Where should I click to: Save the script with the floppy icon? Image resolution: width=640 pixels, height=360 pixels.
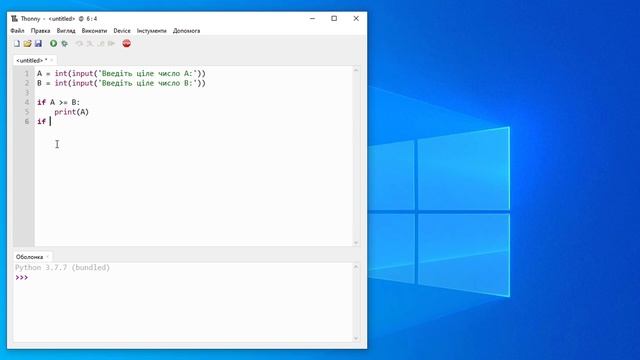(38, 43)
